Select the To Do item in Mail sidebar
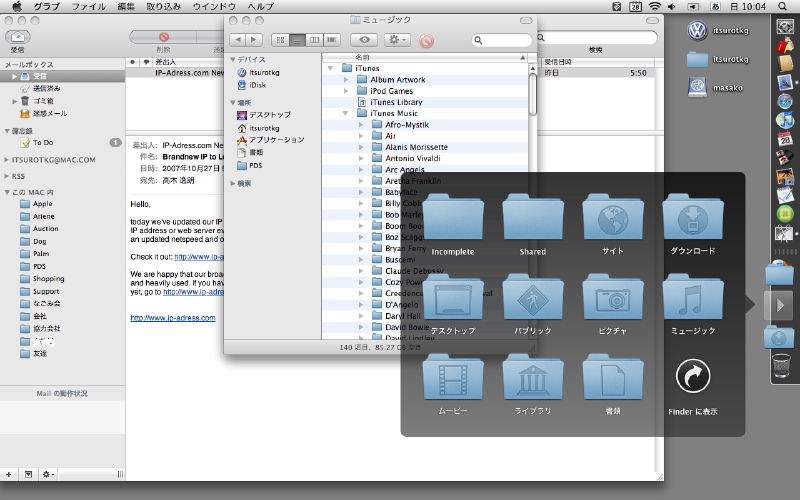This screenshot has width=800, height=500. (43, 143)
